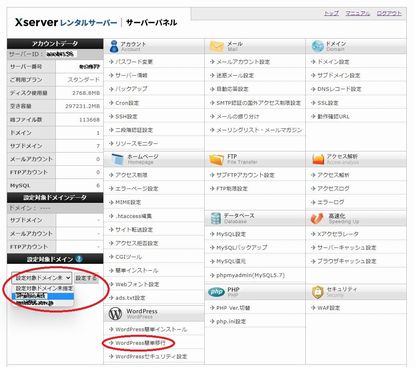Click the Speeding Up section icon
The height and width of the screenshot is (367, 415).
tap(317, 218)
